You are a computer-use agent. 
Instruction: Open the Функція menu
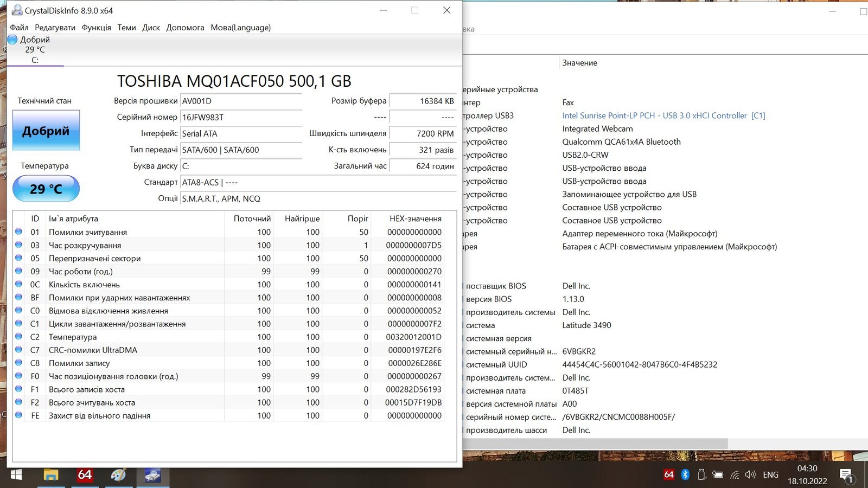96,28
